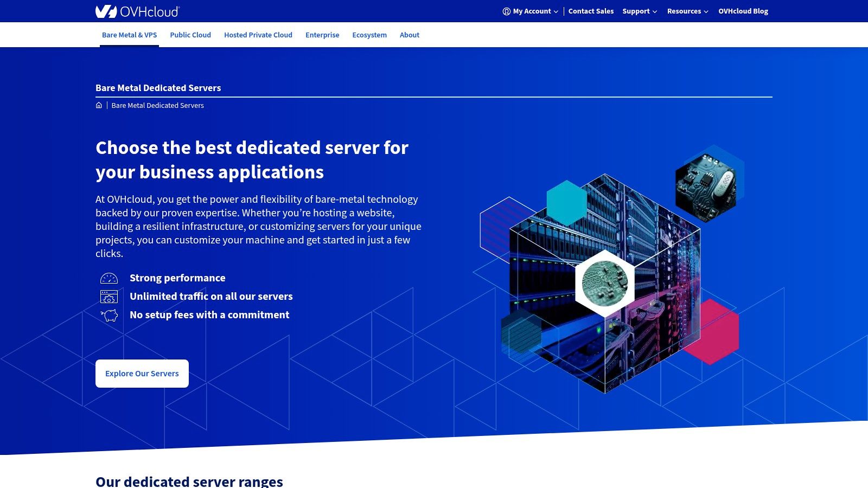Screen dimensions: 868x488
Task: Click the speedometer Strong performance icon
Action: pos(109,278)
